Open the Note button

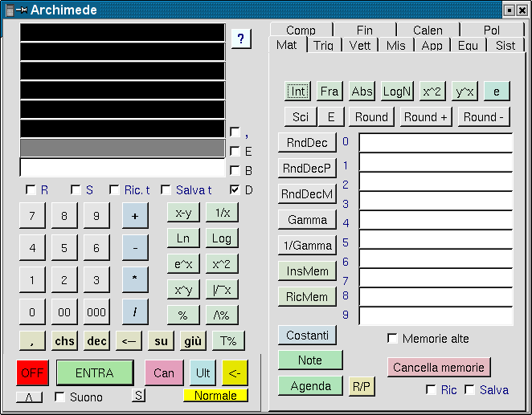tap(310, 360)
